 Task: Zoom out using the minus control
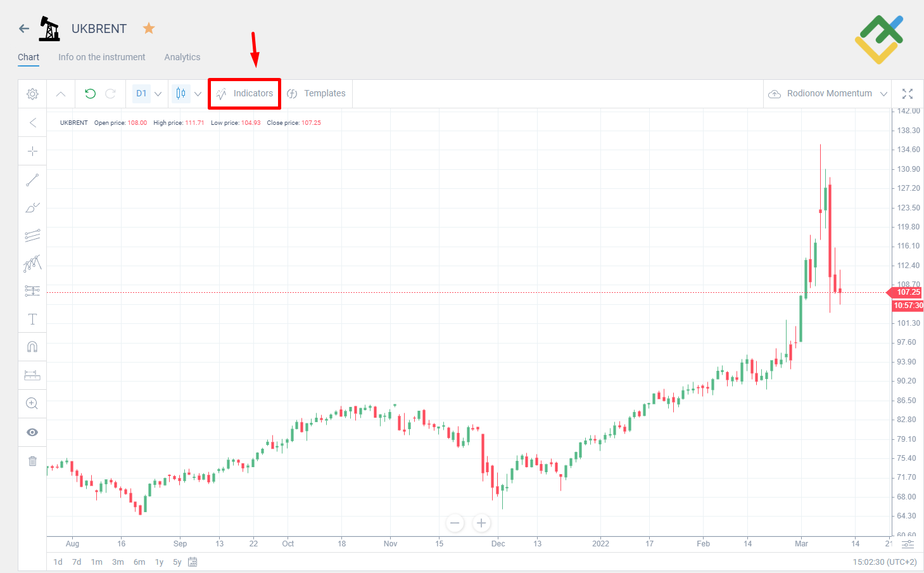coord(455,523)
